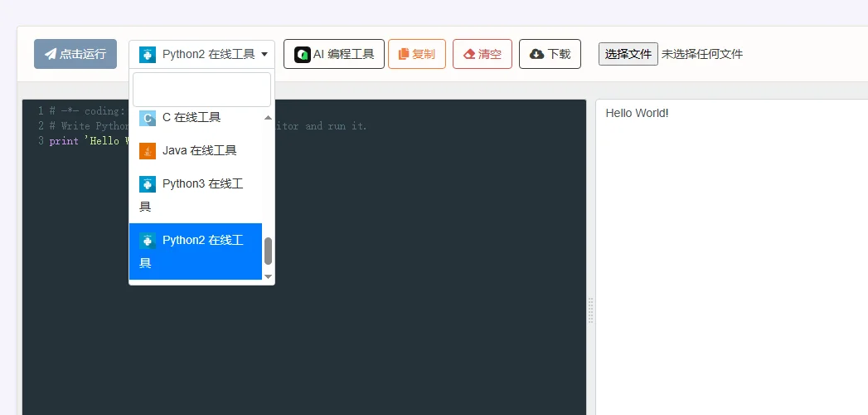This screenshot has width=868, height=415.
Task: Click the 复制 copy button
Action: pos(417,54)
